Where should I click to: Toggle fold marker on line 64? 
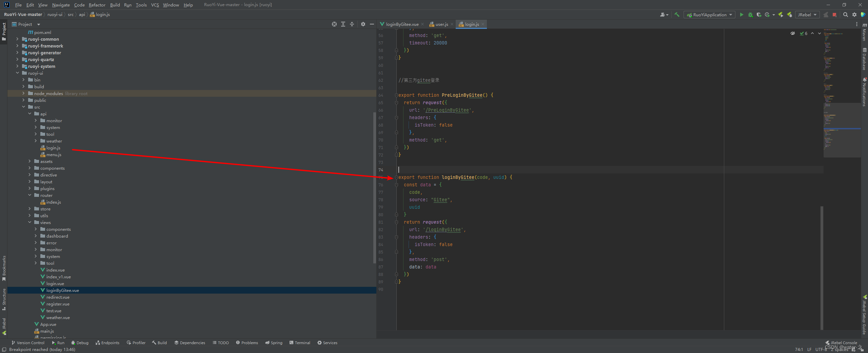[396, 95]
